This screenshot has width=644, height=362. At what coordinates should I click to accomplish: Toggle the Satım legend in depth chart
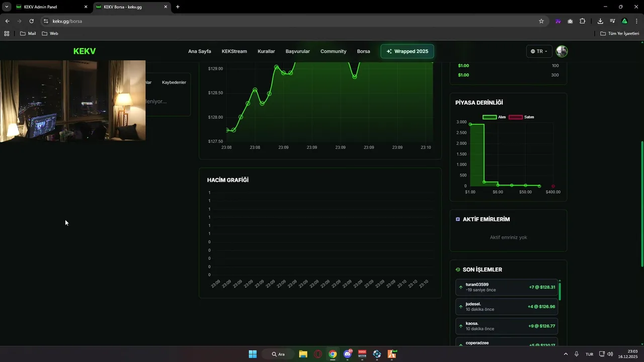tap(521, 117)
